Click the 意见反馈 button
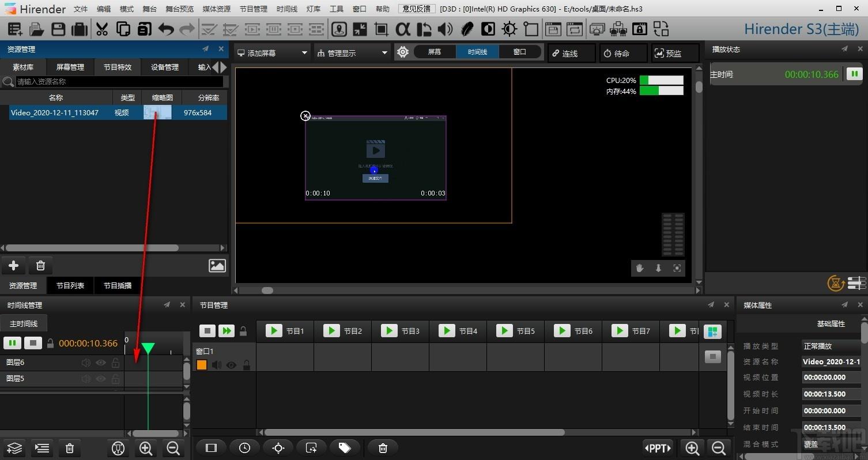This screenshot has height=460, width=868. pos(417,9)
